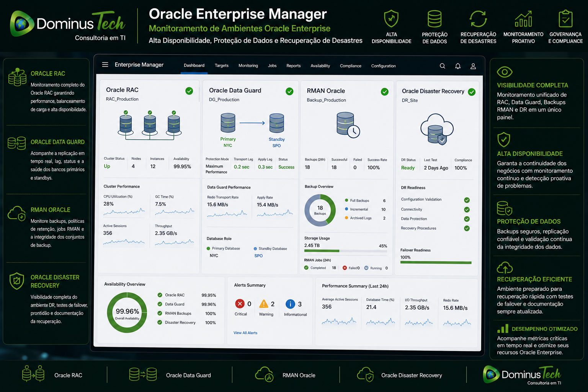Click the DR_Site cloud database icon
This screenshot has height=392, width=588.
437,129
